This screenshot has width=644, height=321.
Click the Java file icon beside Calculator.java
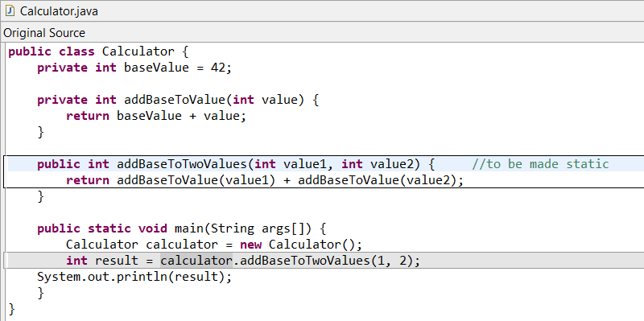10,10
